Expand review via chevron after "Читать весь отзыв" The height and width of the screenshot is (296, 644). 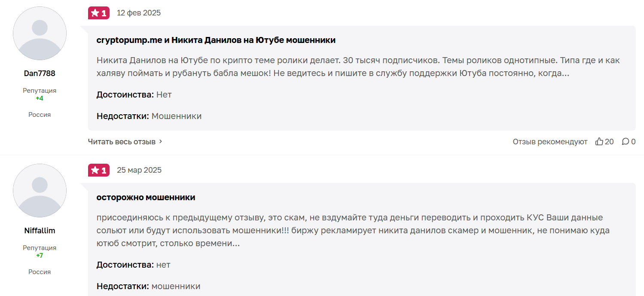coord(161,141)
